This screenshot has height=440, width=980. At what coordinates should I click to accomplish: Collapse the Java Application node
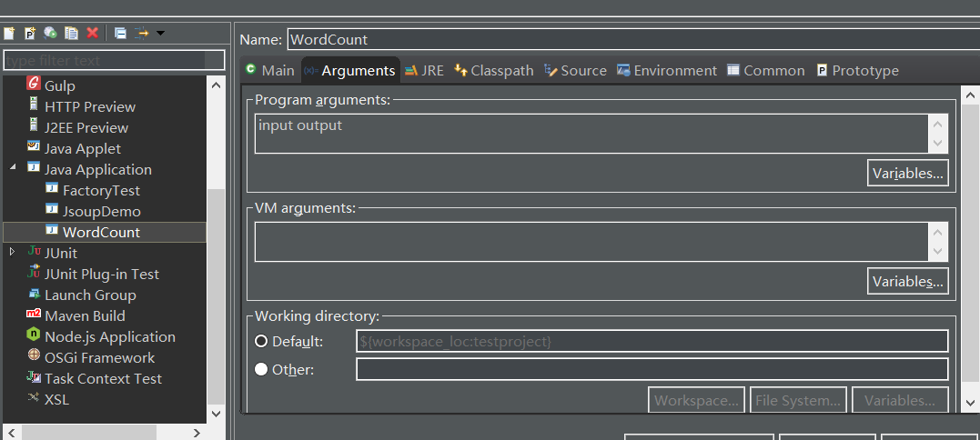pos(13,168)
